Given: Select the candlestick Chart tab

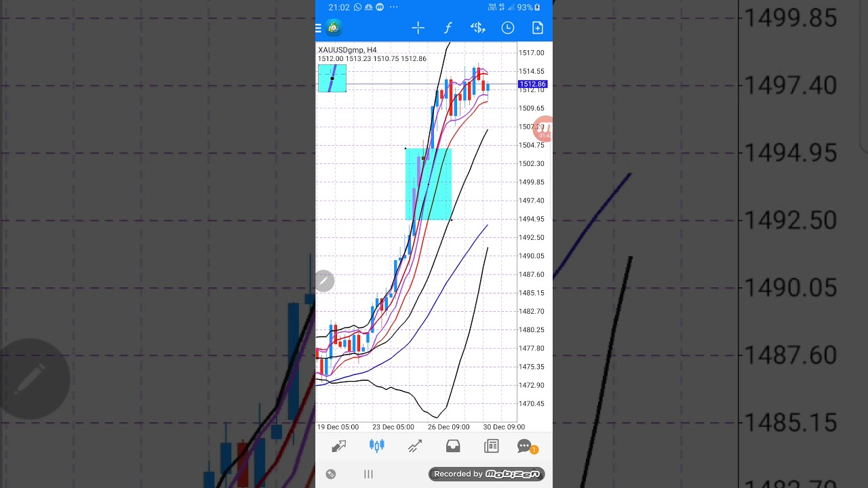Looking at the screenshot, I should 377,446.
